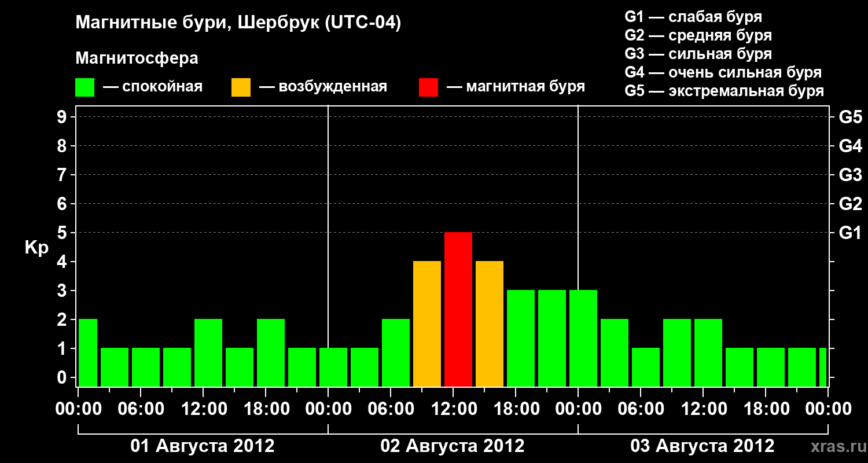Screen dimensions: 868x463
Task: Click 'G1 — слабая буря' description
Action: coord(693,17)
